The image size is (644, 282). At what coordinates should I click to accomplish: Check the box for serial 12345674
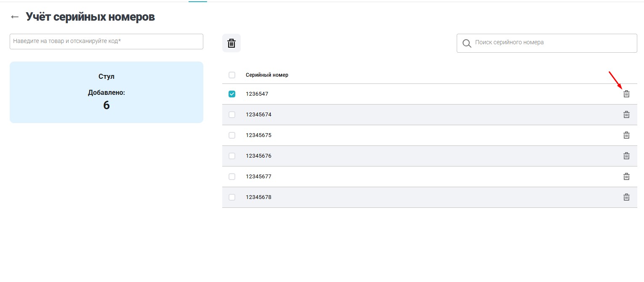coord(232,115)
